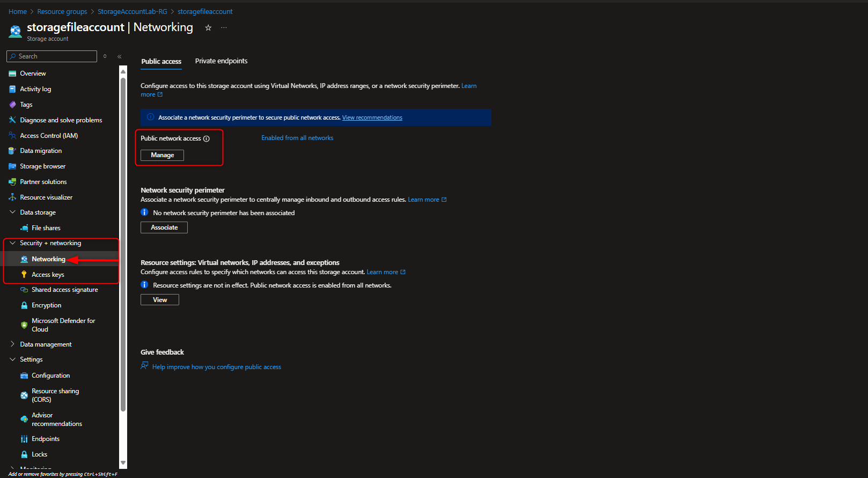The image size is (868, 478).
Task: Click Enabled from all networks link
Action: [297, 138]
